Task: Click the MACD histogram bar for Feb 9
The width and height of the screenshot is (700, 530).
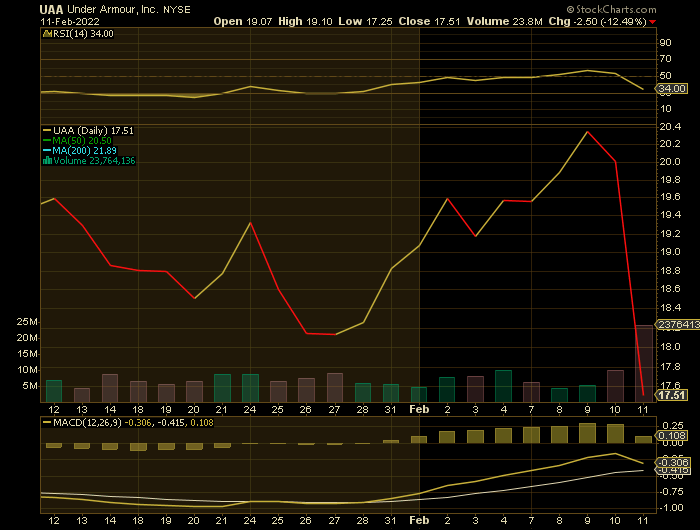Action: [x=588, y=433]
